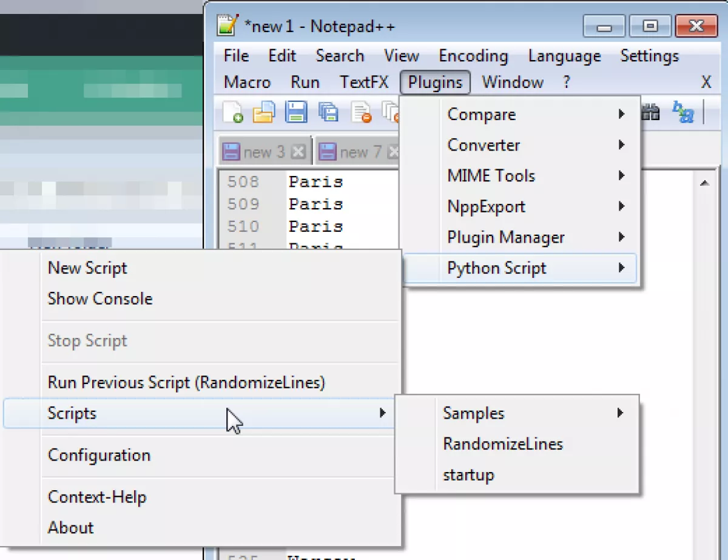
Task: Expand the Scripts submenu
Action: pyautogui.click(x=200, y=413)
